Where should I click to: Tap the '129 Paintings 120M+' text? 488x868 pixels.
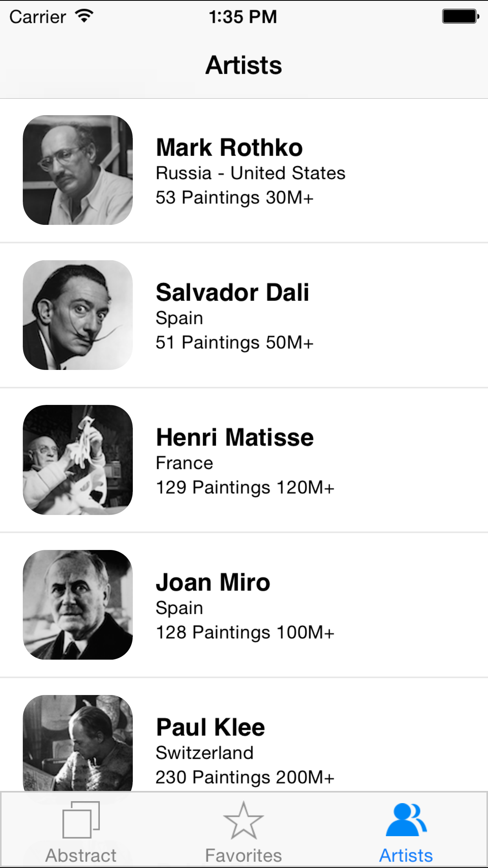coord(245,487)
